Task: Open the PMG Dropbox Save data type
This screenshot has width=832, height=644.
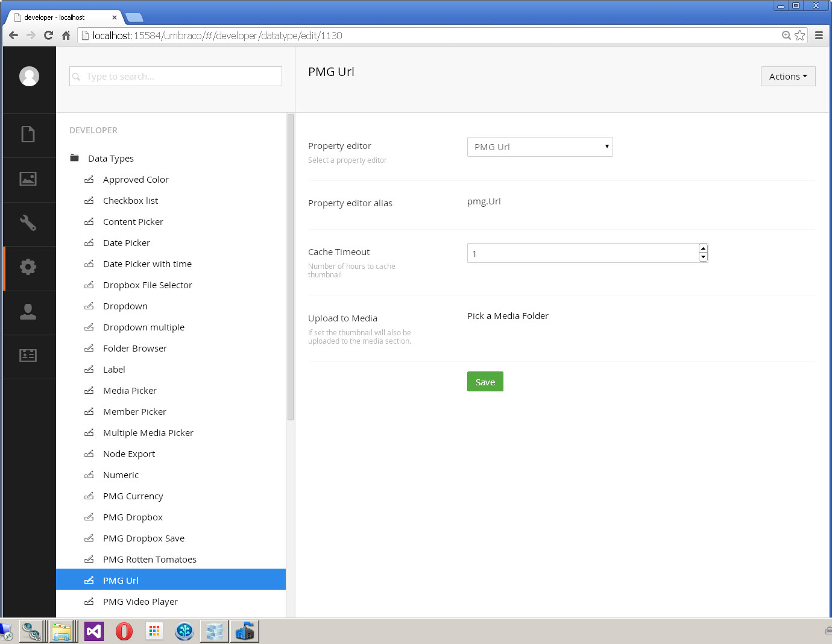Action: (143, 538)
